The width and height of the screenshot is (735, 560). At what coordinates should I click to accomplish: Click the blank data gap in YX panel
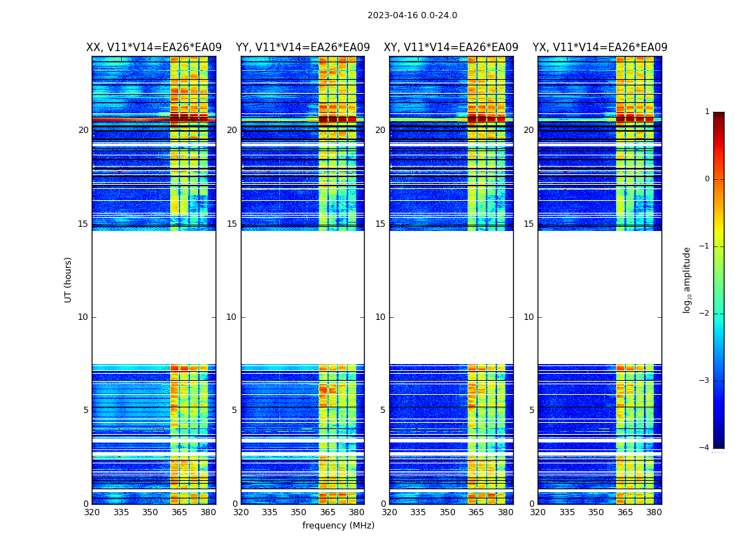point(599,297)
